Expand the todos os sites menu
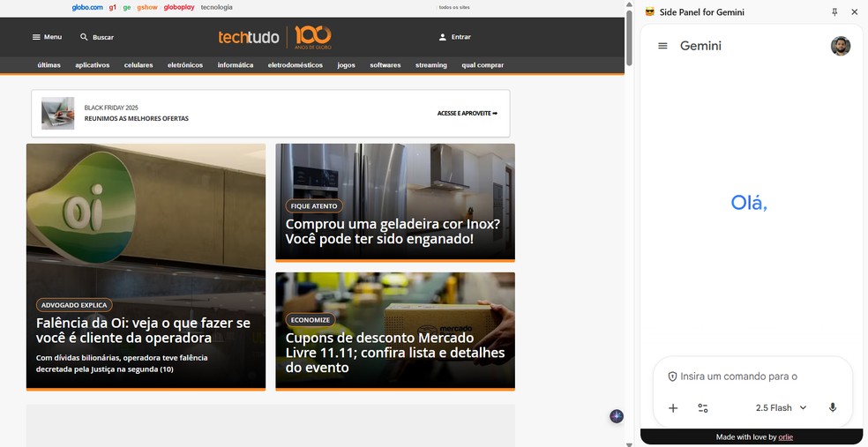The height and width of the screenshot is (447, 868). pyautogui.click(x=454, y=7)
